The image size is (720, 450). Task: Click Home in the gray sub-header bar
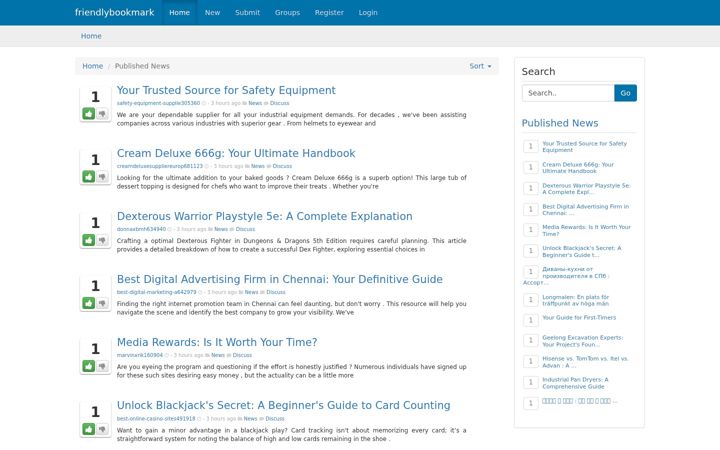click(91, 36)
